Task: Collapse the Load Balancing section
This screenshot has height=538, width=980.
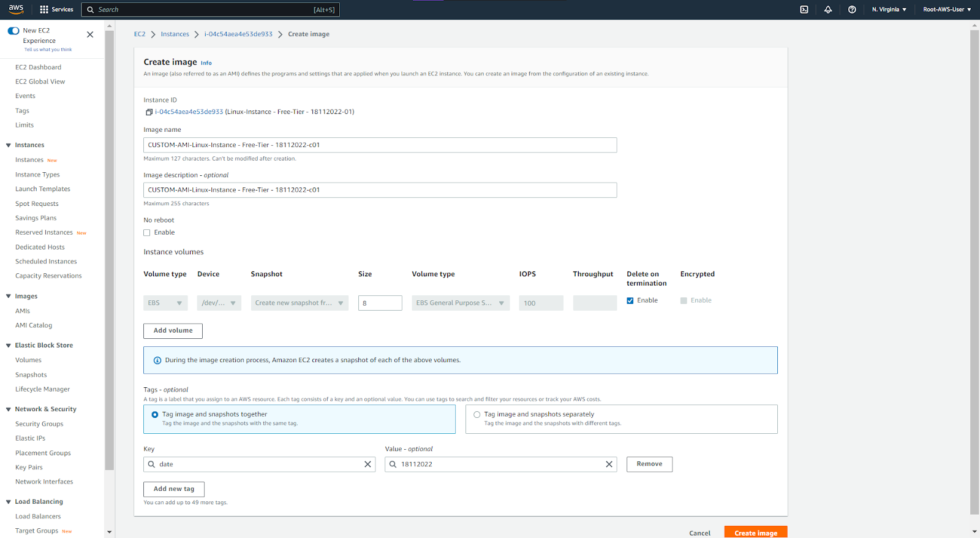Action: pyautogui.click(x=9, y=502)
